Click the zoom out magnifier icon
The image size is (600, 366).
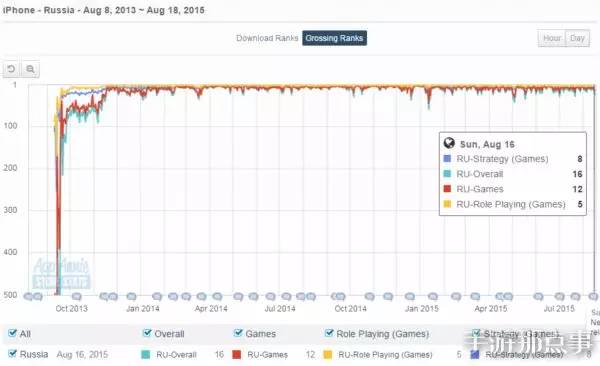30,69
